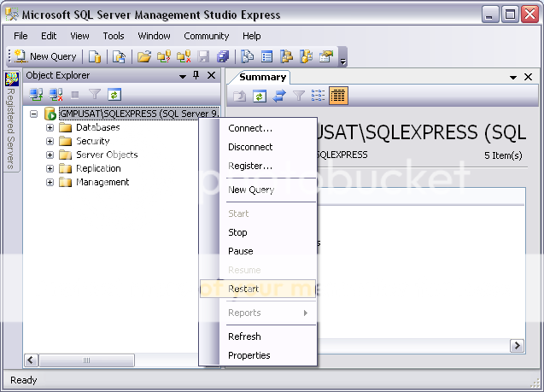Select the Server Objects tree item
The image size is (544, 392).
pos(107,155)
